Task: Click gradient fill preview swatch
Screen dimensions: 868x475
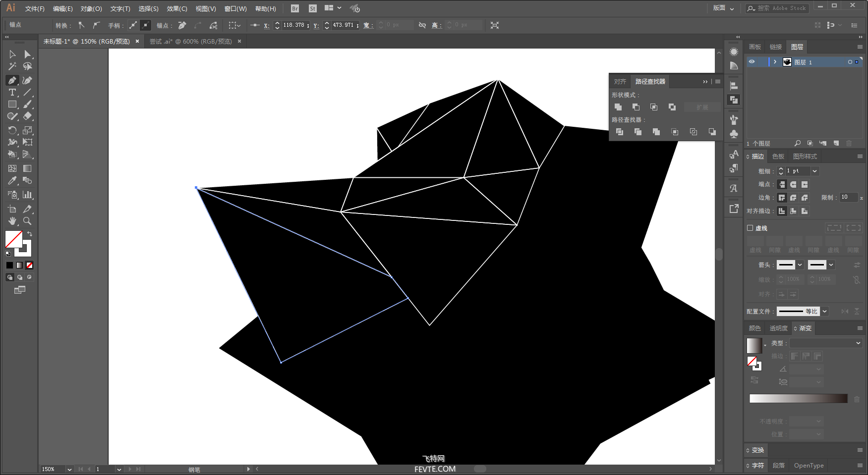Action: click(754, 345)
